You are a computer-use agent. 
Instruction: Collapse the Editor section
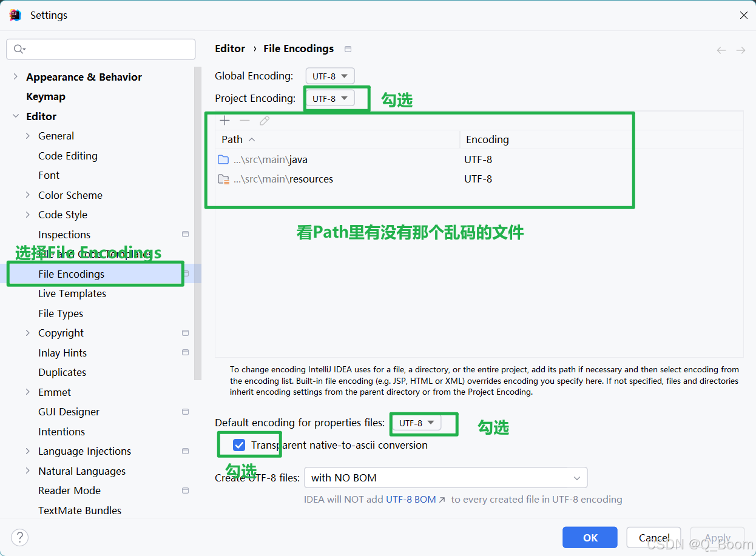[16, 116]
